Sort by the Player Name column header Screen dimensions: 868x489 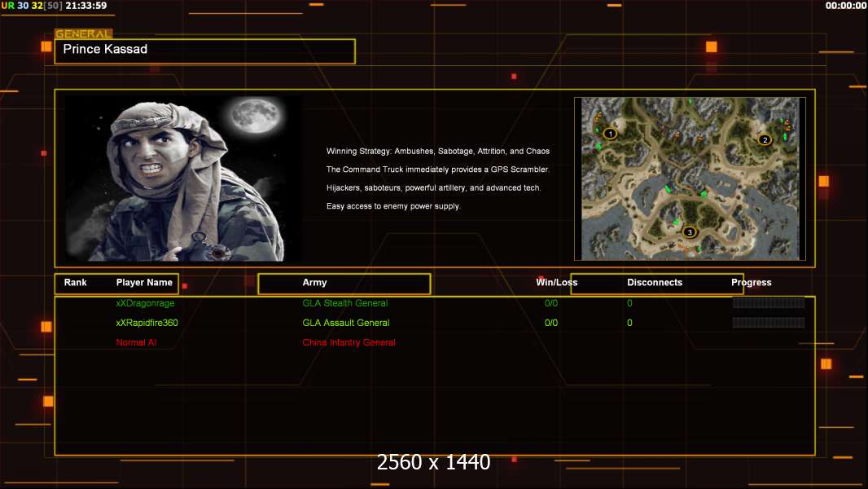coord(144,283)
